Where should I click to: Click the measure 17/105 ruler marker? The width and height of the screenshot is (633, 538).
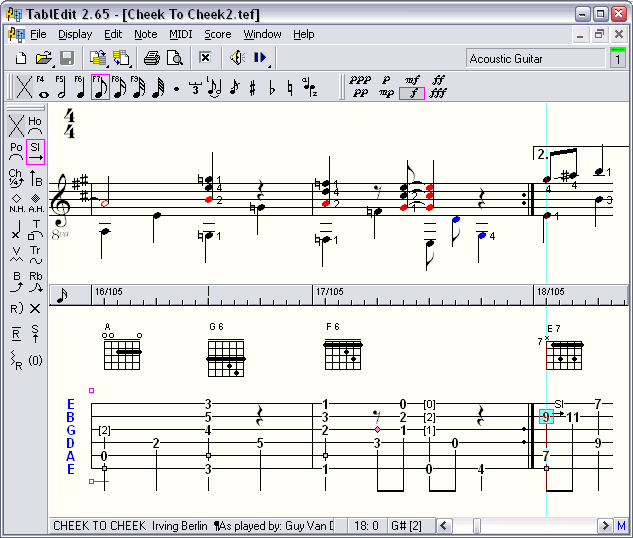(x=329, y=291)
